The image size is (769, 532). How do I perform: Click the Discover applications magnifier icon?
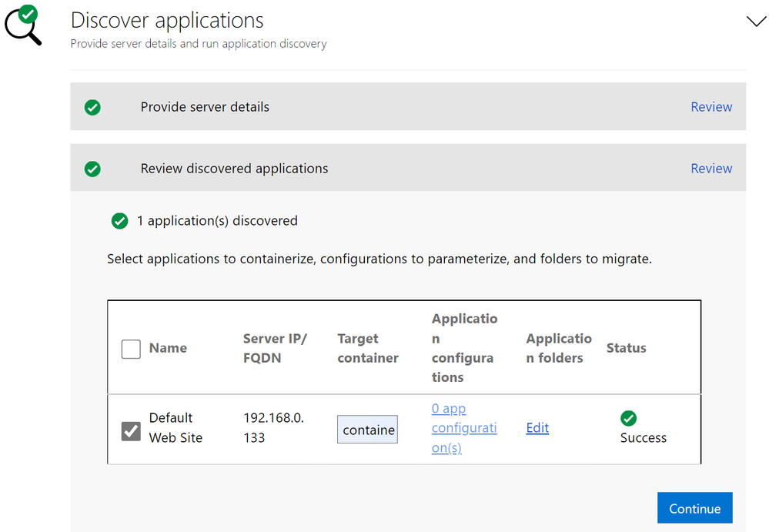(x=22, y=25)
